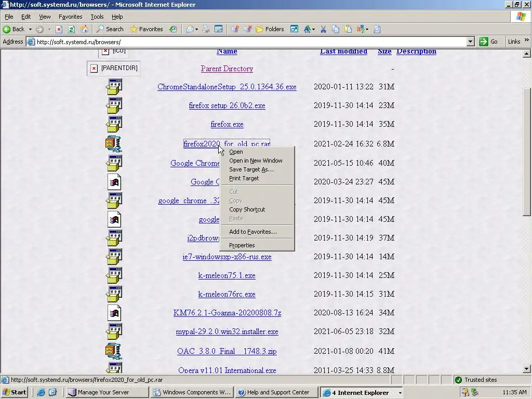
Task: Choose Open in the context menu
Action: [257, 152]
